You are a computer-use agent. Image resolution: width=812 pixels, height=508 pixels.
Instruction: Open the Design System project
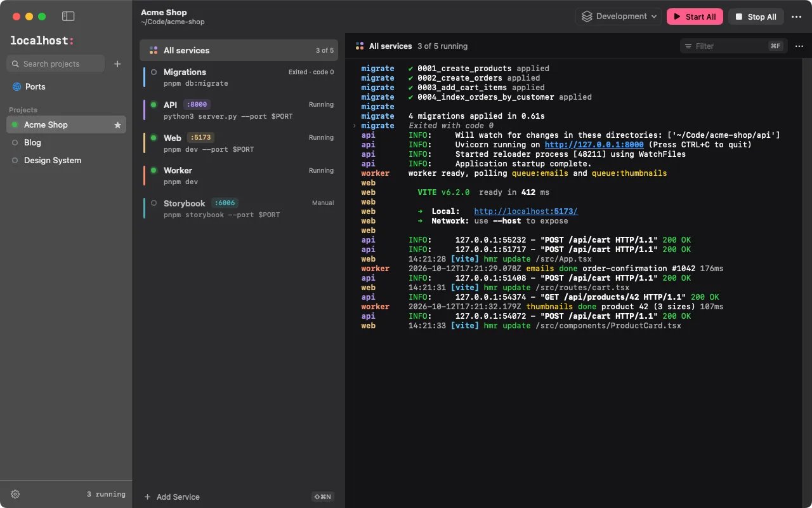66,160
